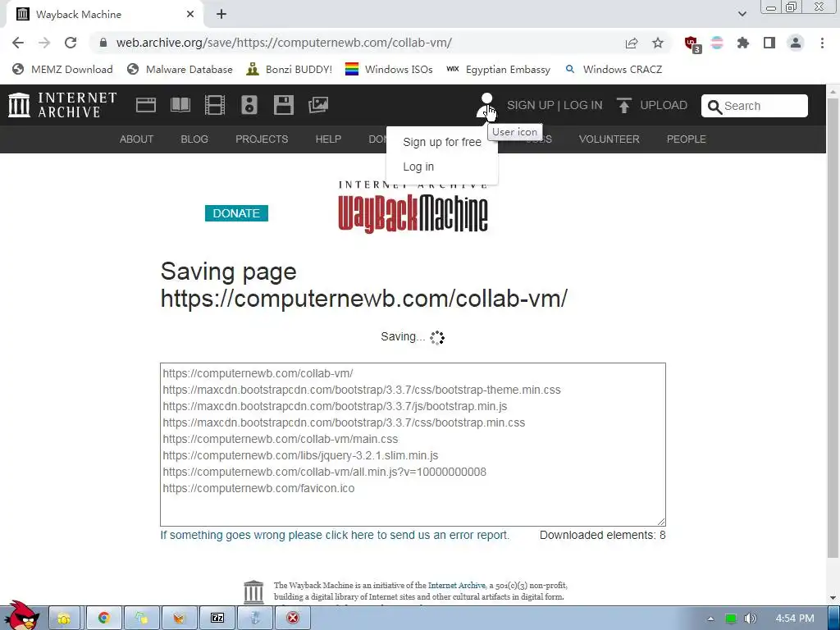Open a new tab with plus button

tap(221, 15)
